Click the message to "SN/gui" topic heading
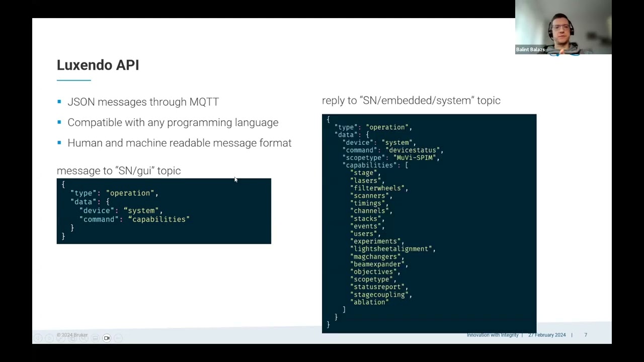 [119, 171]
